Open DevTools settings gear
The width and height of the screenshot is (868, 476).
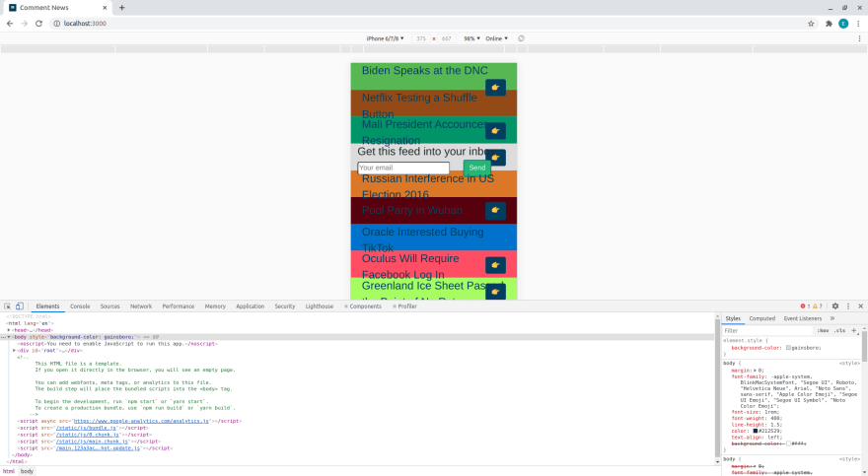coord(835,306)
